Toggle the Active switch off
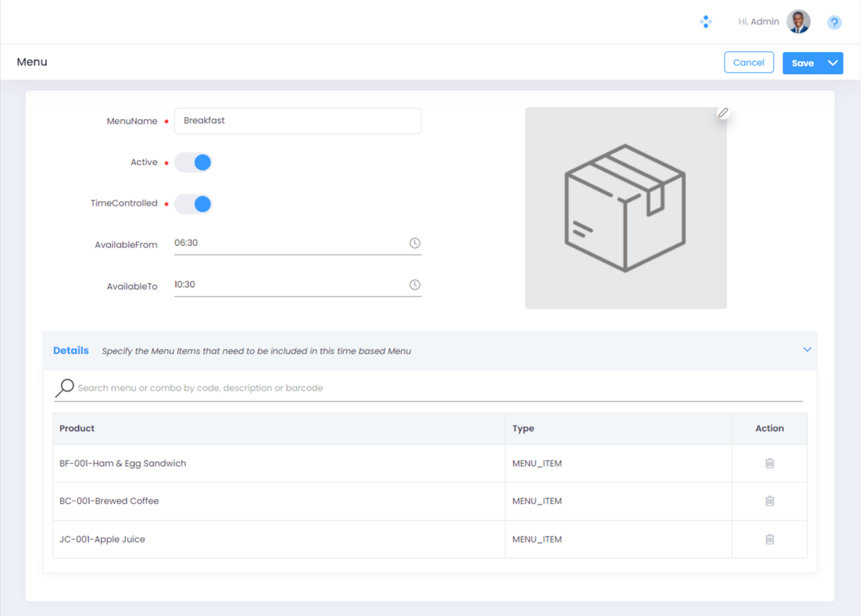Screen dimensions: 861x616 (193, 162)
